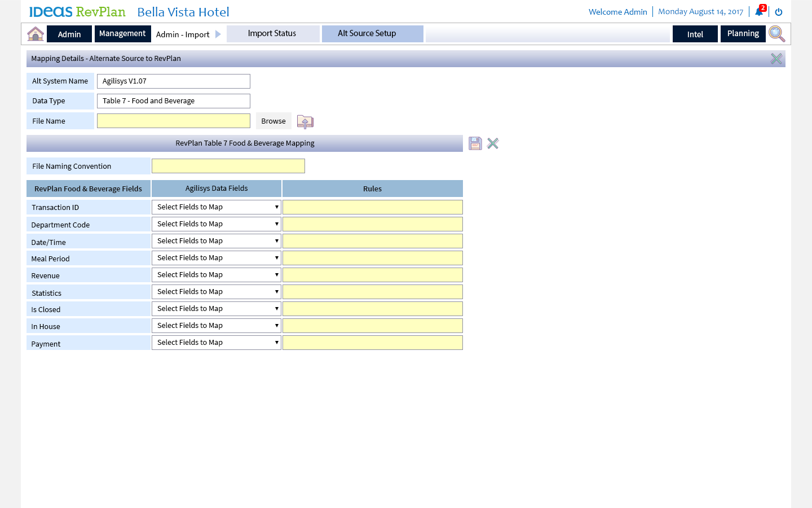Open the Intel section
Screen dimensions: 812x508
(x=695, y=34)
